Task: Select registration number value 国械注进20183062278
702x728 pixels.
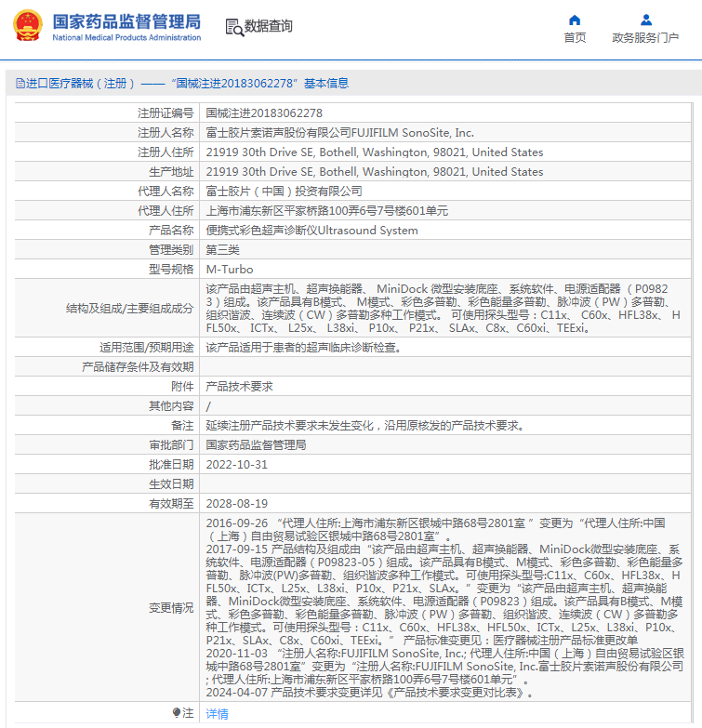Action: point(264,113)
